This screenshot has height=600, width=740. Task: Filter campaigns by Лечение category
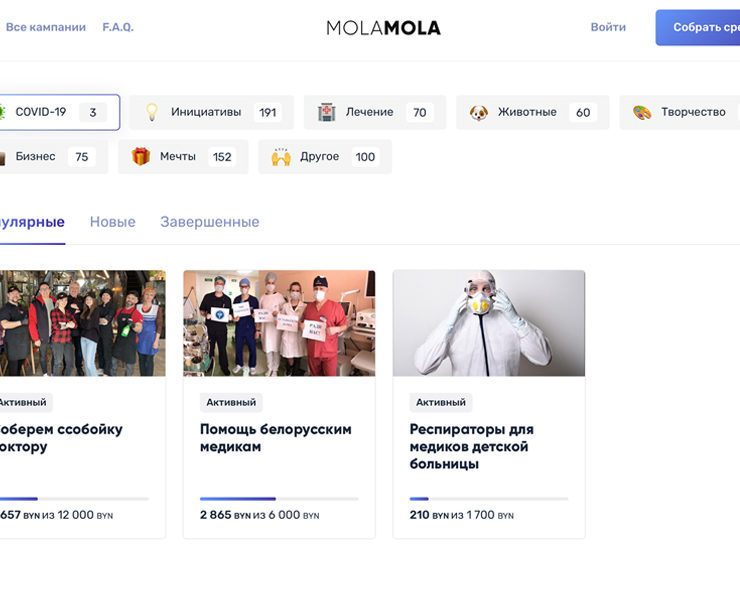[x=375, y=112]
